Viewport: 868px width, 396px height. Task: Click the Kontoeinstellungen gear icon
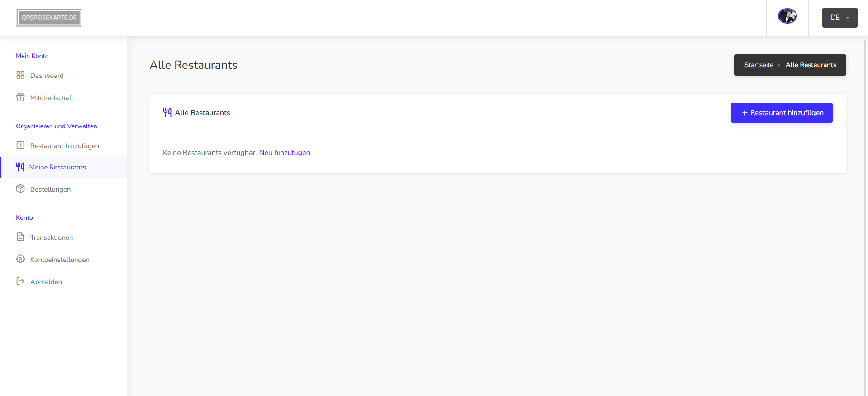pos(20,259)
